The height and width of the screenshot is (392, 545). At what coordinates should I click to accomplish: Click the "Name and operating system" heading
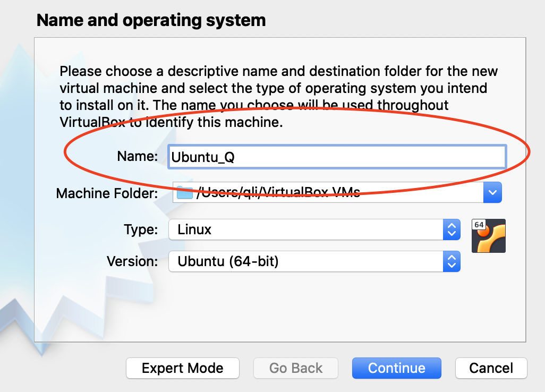pos(151,21)
